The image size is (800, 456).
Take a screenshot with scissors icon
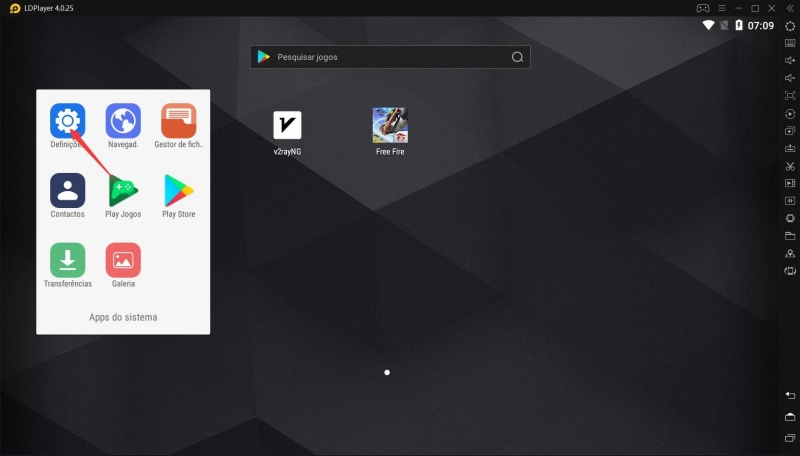click(790, 166)
